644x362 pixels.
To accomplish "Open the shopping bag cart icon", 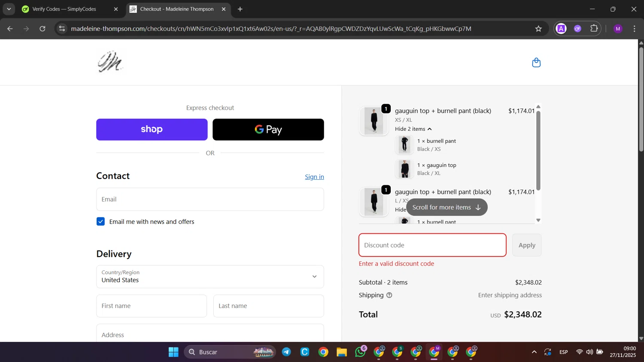I will [536, 63].
